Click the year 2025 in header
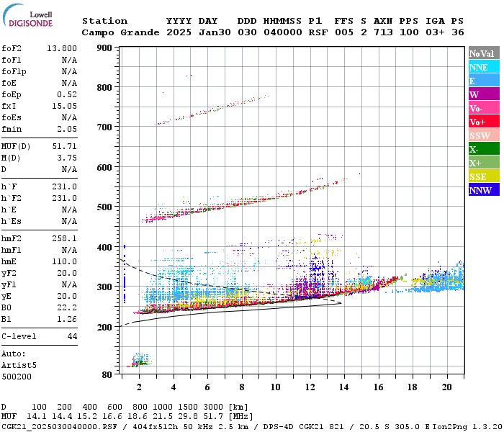 179,32
